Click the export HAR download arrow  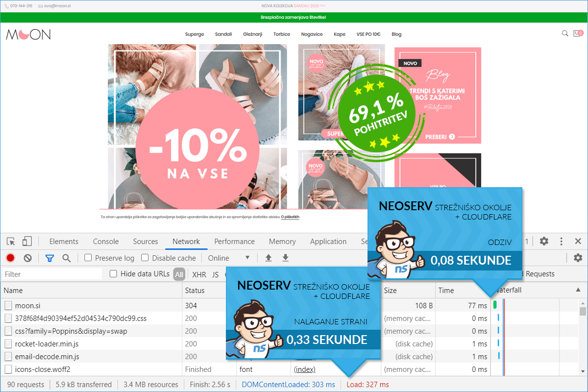(x=286, y=258)
